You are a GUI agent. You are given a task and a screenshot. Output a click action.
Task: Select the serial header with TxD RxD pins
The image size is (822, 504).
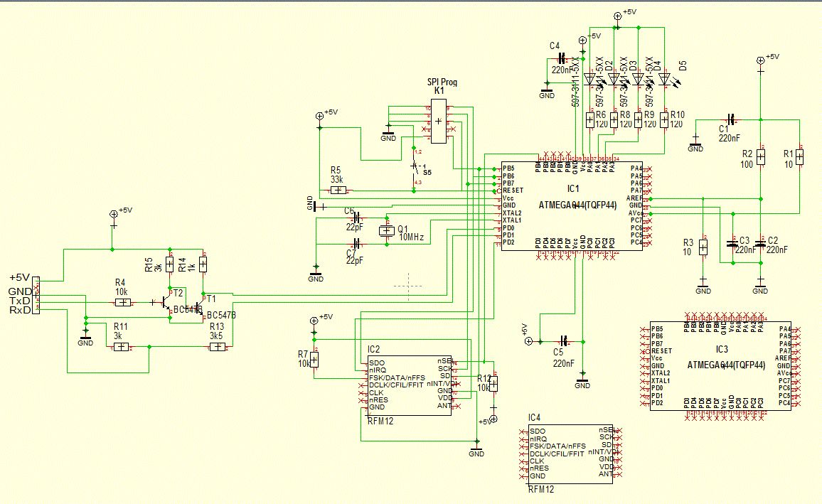36,296
